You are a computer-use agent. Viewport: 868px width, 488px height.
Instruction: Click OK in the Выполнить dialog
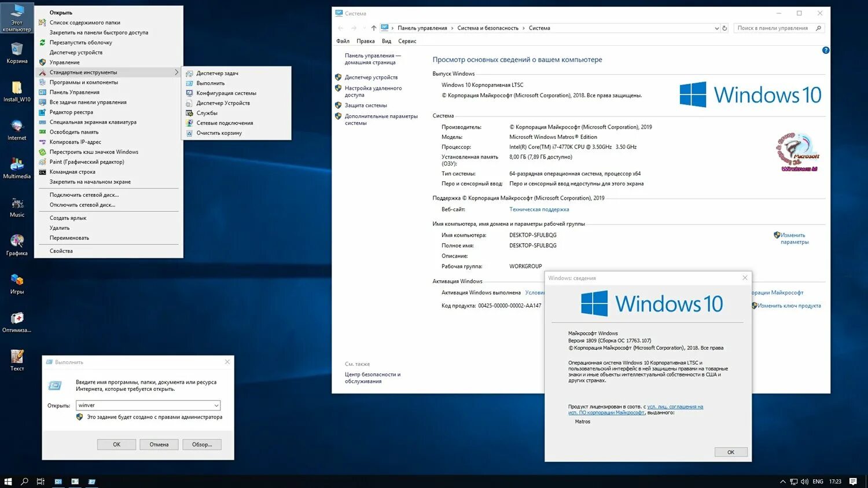pyautogui.click(x=116, y=445)
